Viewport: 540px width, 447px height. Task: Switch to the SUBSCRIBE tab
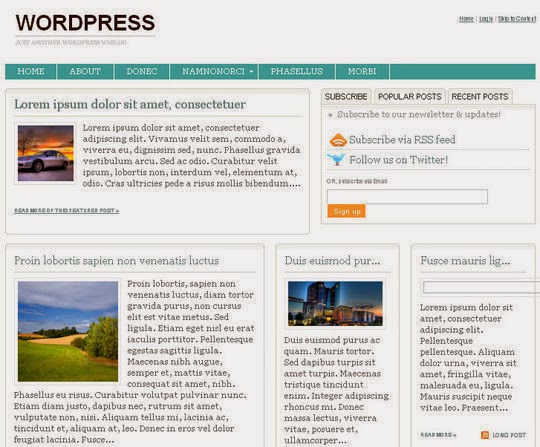tap(346, 97)
